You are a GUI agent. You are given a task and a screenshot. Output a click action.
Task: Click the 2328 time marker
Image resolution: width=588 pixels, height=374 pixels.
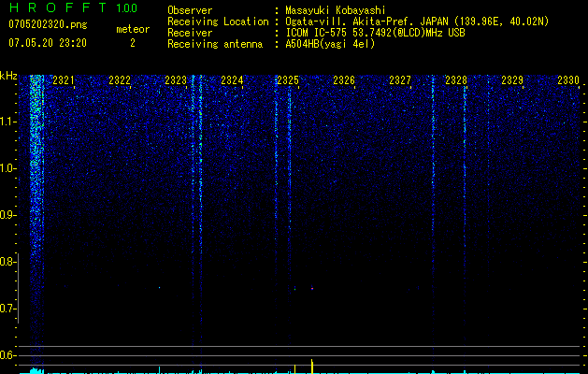click(x=456, y=80)
